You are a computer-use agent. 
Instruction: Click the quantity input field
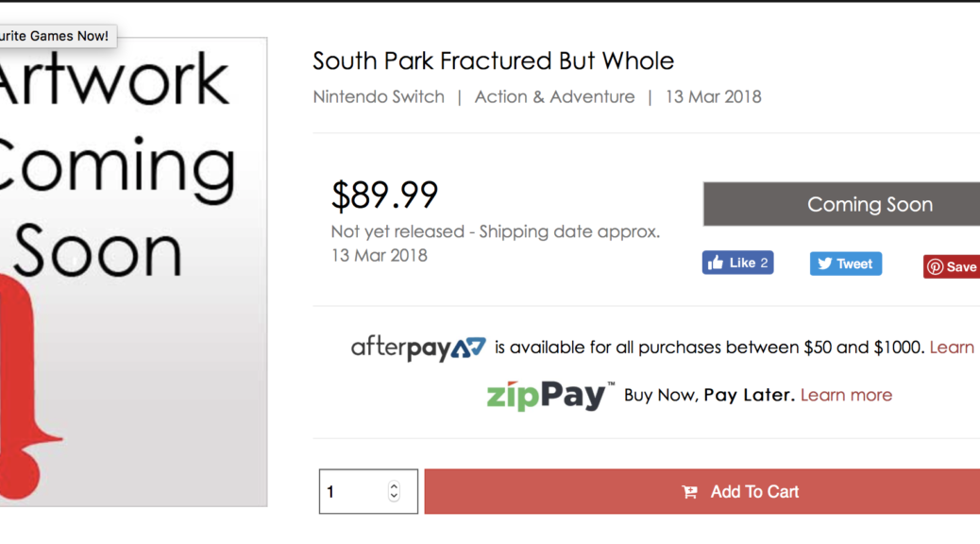pyautogui.click(x=368, y=491)
